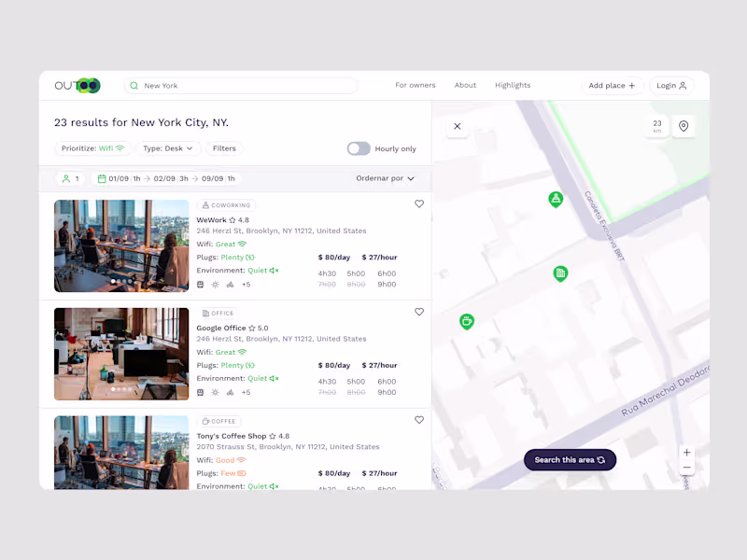Click the 23 km distance indicator

click(x=657, y=126)
